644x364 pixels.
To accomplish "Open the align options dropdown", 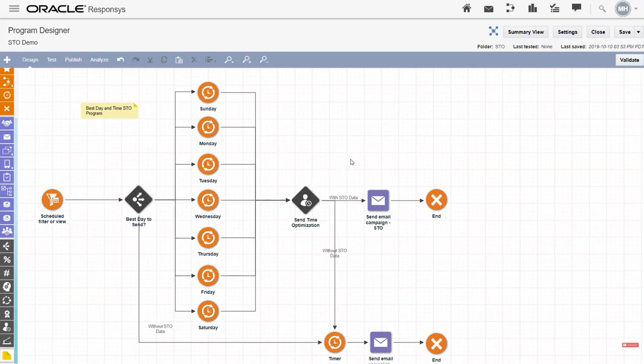I will tap(210, 60).
